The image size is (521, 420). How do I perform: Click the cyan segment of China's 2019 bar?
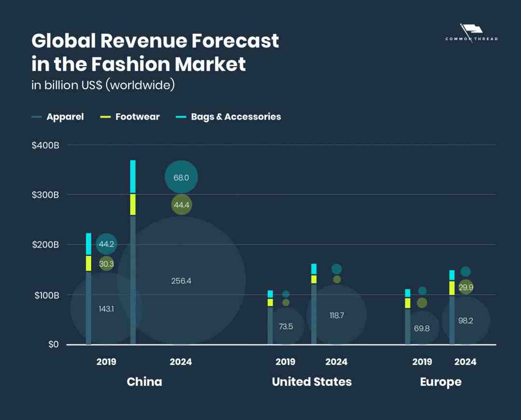click(x=88, y=244)
